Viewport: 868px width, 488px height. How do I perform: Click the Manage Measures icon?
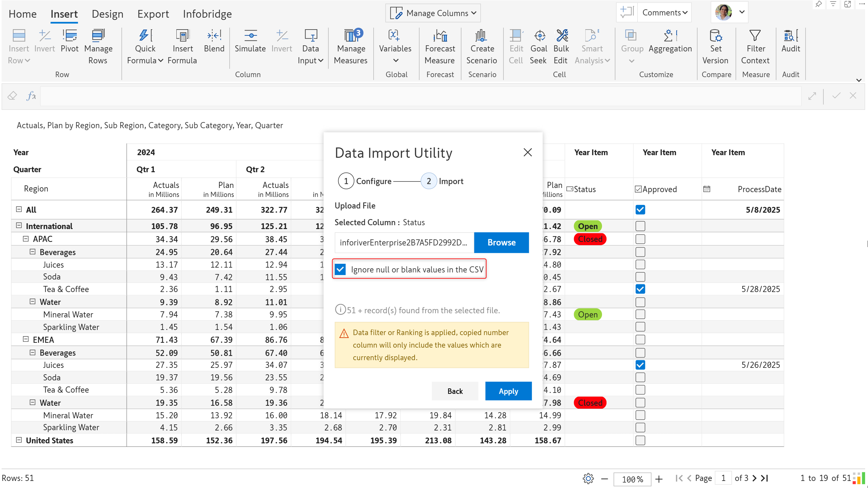tap(350, 36)
